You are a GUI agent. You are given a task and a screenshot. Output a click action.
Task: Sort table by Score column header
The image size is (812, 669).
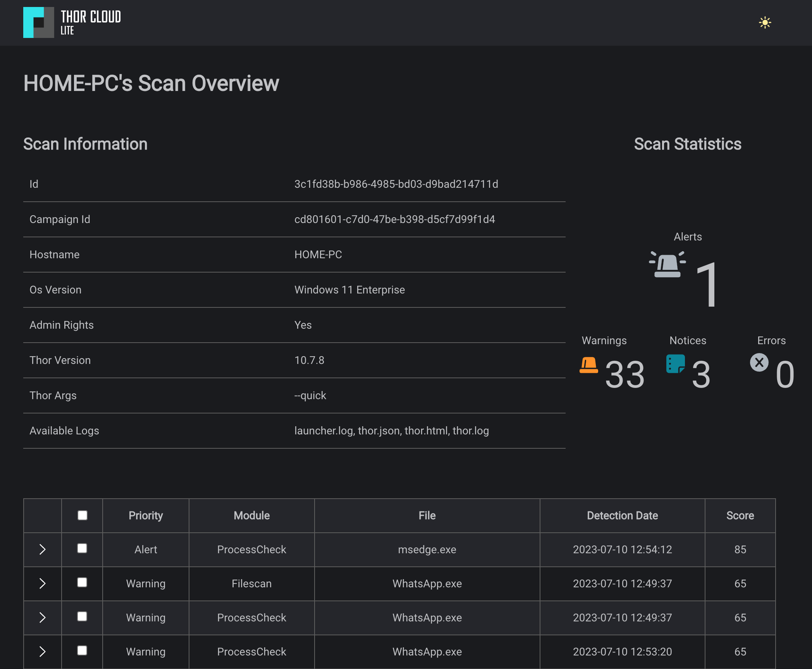740,516
